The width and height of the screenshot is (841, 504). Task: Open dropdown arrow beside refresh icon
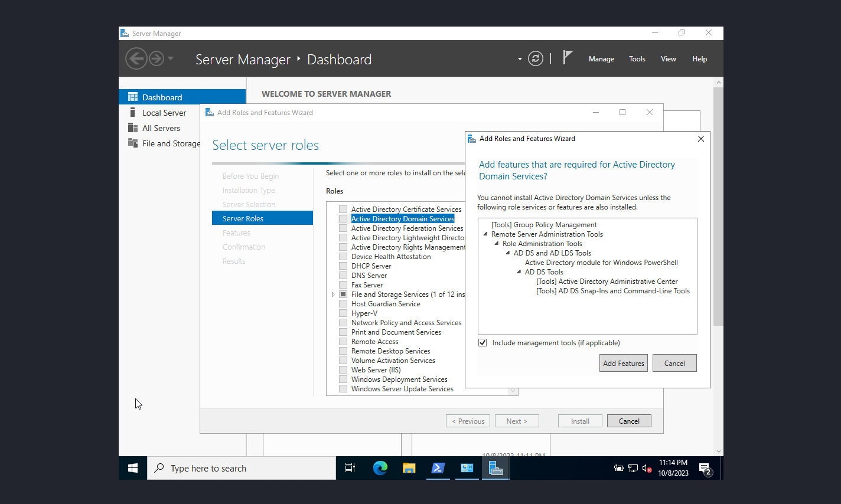tap(520, 59)
